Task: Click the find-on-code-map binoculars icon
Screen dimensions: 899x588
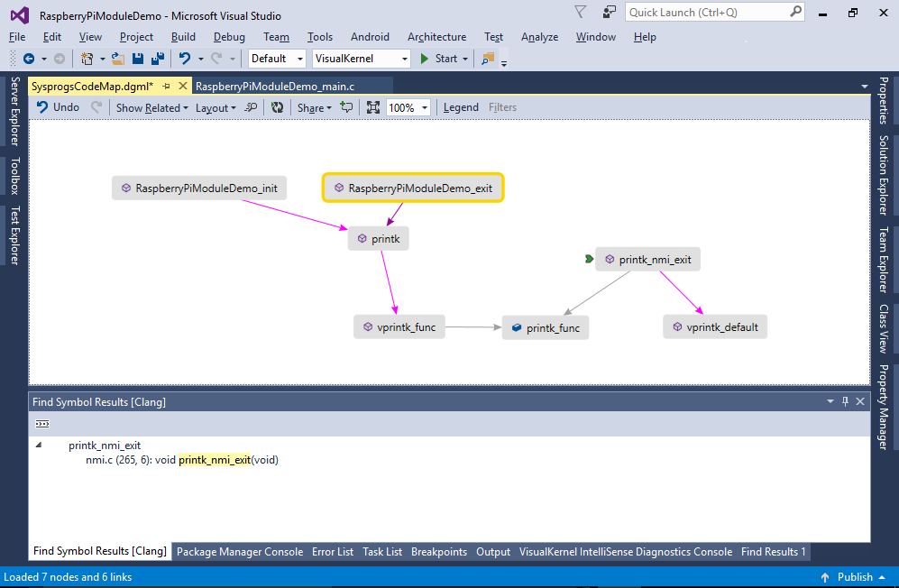Action: pyautogui.click(x=251, y=107)
